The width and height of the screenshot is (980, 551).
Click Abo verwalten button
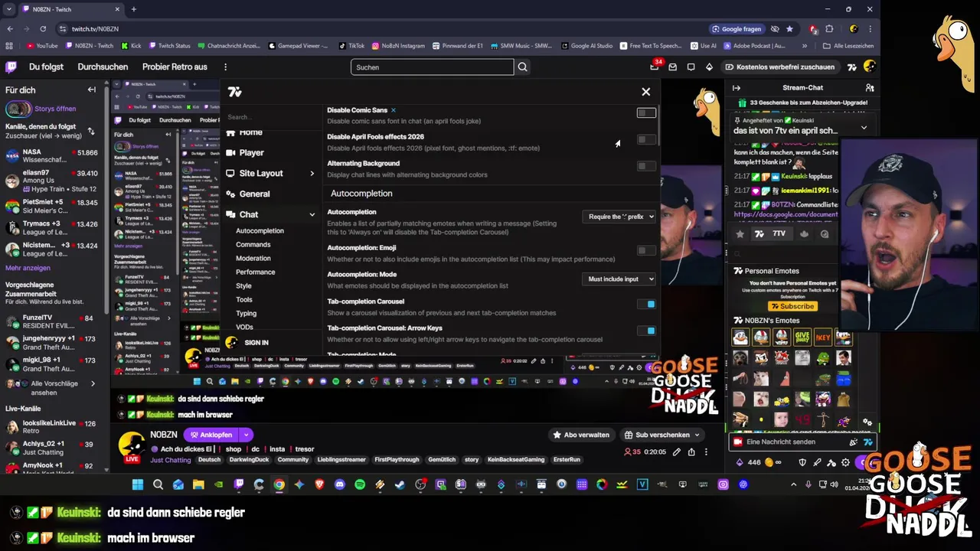581,435
